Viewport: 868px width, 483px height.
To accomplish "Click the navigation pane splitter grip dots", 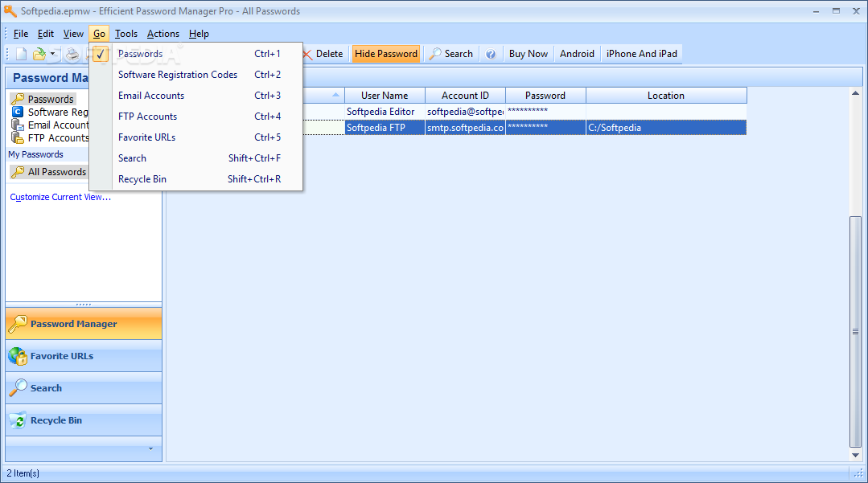I will (x=84, y=305).
